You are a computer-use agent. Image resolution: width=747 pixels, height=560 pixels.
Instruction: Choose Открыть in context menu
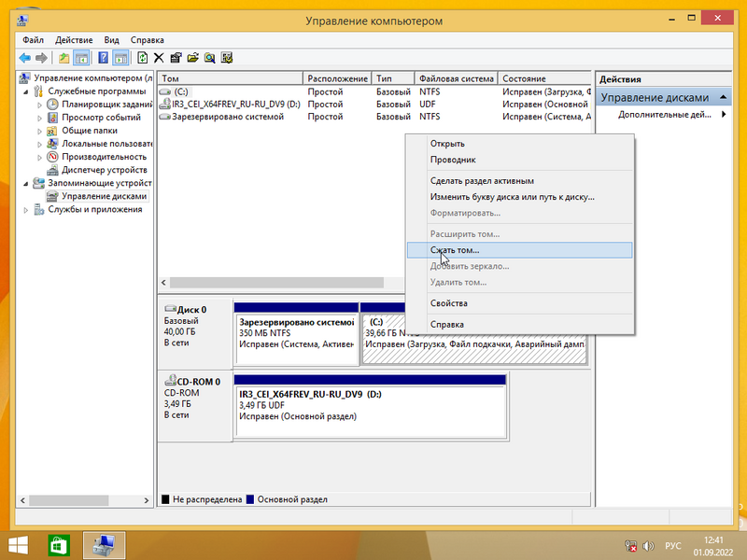pos(520,144)
